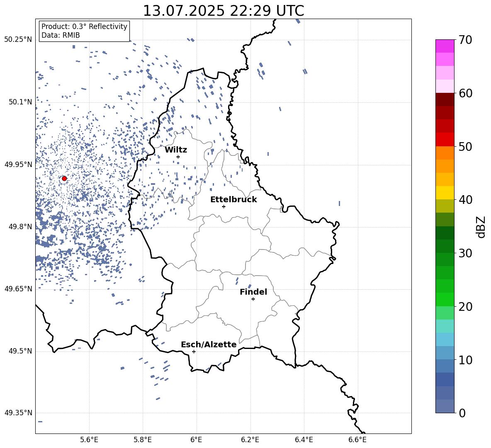The height and width of the screenshot is (448, 491).
Task: Click the 49.8°N latitude label
Action: [x=20, y=227]
